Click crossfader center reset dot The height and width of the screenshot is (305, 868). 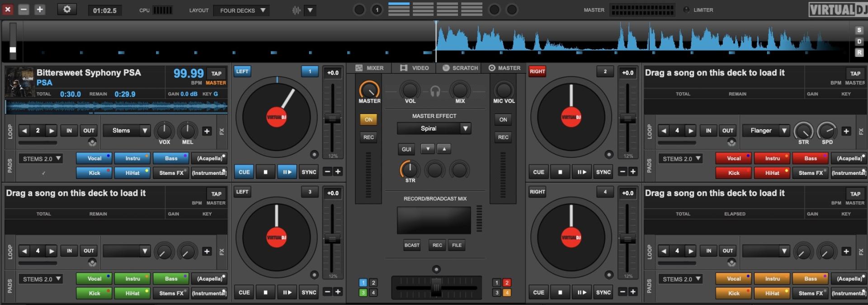436,269
